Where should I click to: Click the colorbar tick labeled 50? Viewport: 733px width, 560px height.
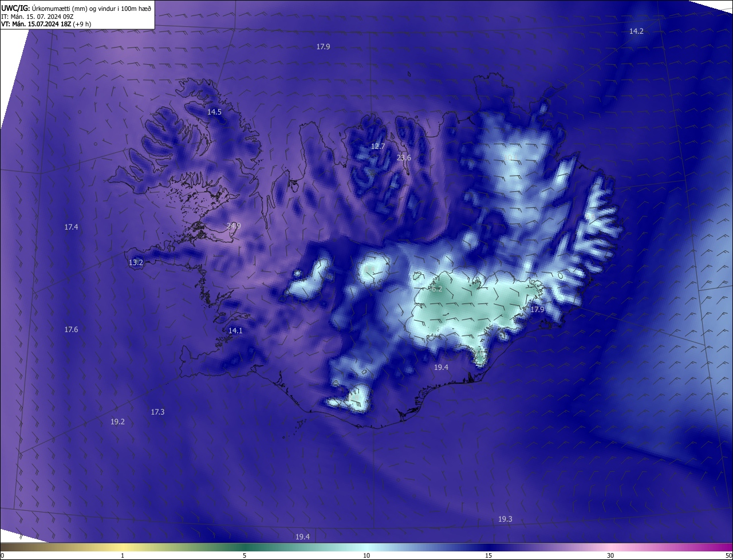[728, 555]
